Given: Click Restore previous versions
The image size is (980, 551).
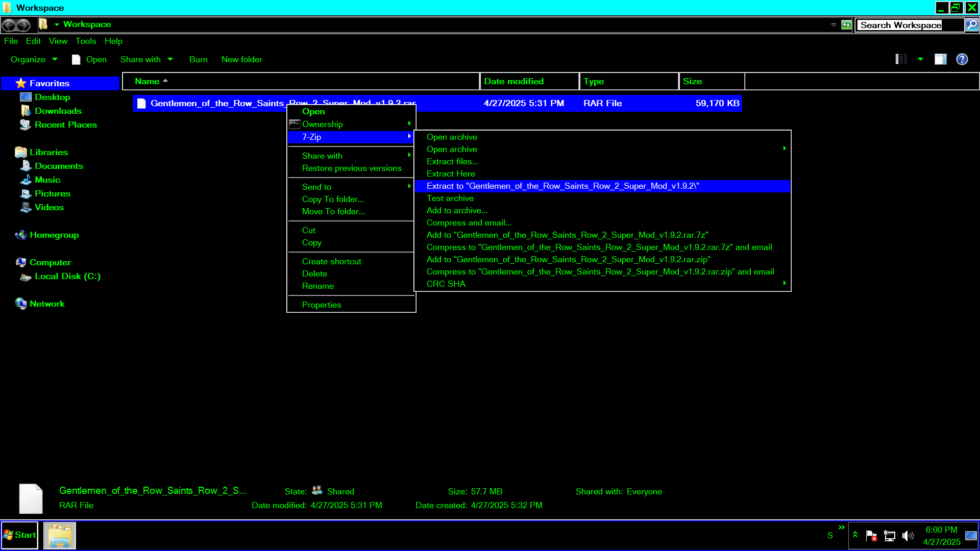Looking at the screenshot, I should 351,168.
